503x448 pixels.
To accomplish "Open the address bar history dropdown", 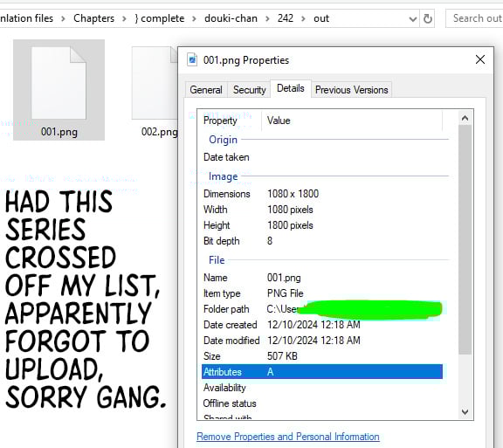I will [413, 19].
